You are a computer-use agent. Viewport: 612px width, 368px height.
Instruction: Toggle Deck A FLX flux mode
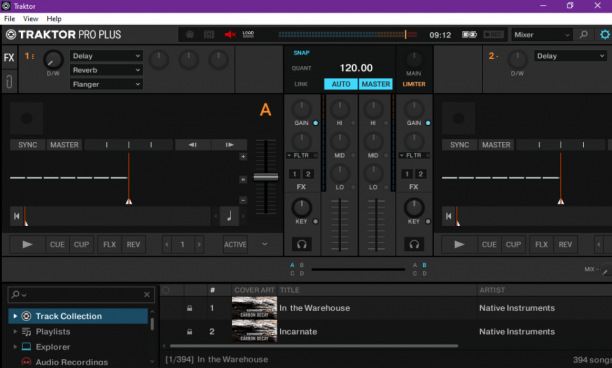point(109,244)
